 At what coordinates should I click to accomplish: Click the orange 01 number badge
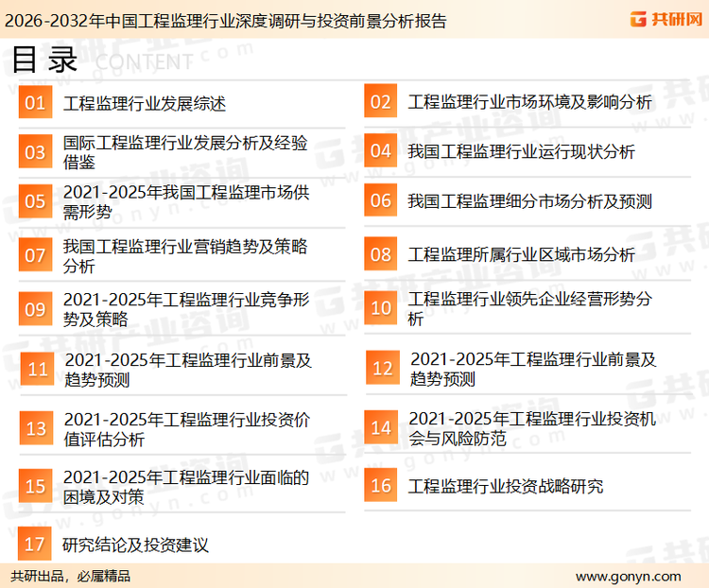tap(35, 102)
